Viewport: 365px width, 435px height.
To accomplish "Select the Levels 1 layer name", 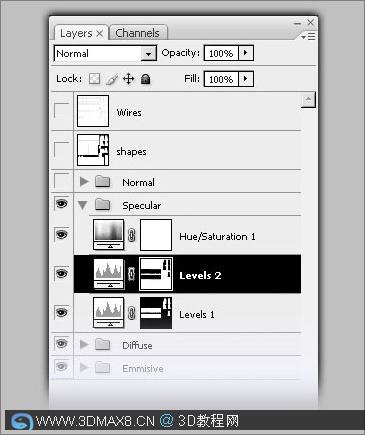I will point(197,314).
